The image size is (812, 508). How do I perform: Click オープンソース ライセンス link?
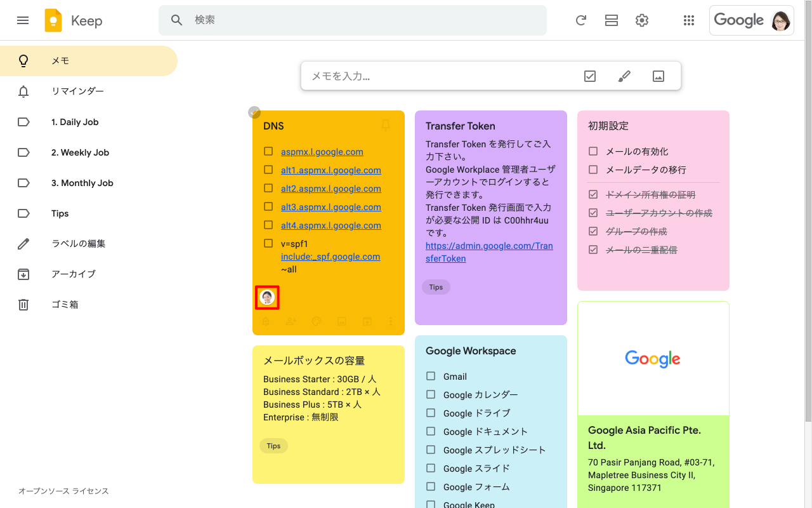(63, 491)
